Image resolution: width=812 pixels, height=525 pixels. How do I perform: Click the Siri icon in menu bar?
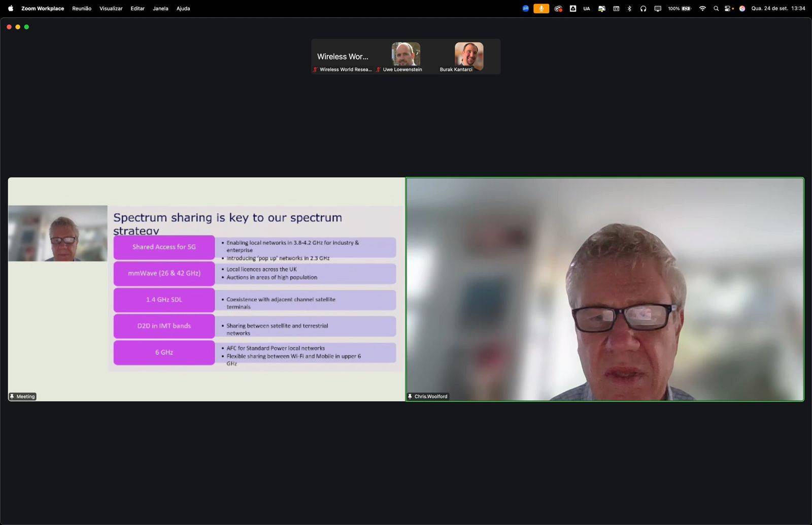point(742,9)
